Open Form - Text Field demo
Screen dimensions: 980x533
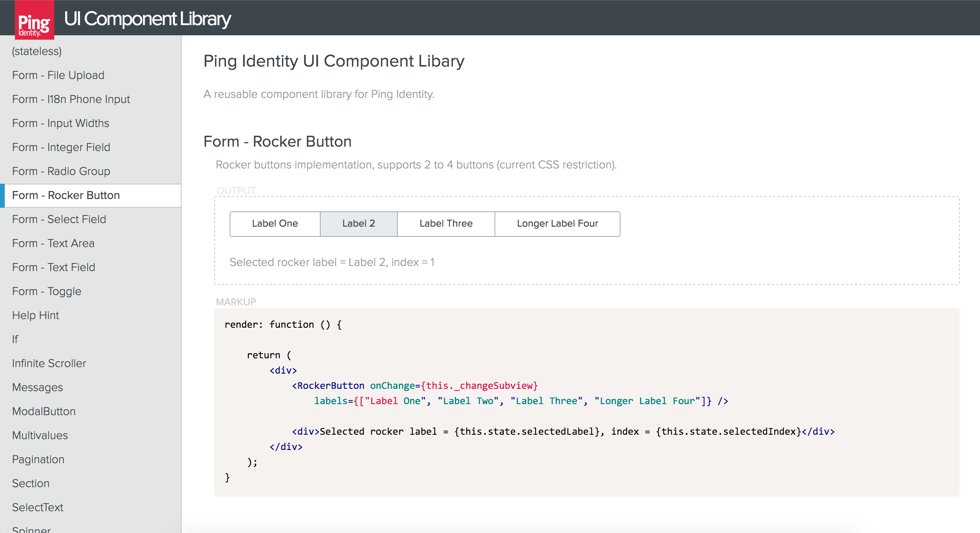53,267
